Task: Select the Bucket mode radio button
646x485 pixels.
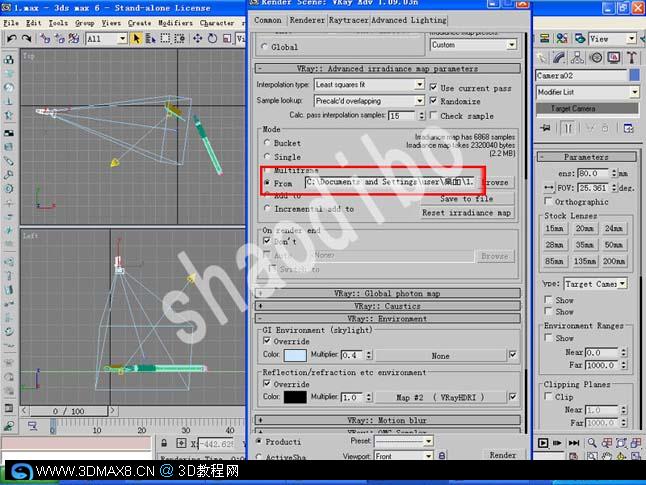Action: (x=267, y=143)
